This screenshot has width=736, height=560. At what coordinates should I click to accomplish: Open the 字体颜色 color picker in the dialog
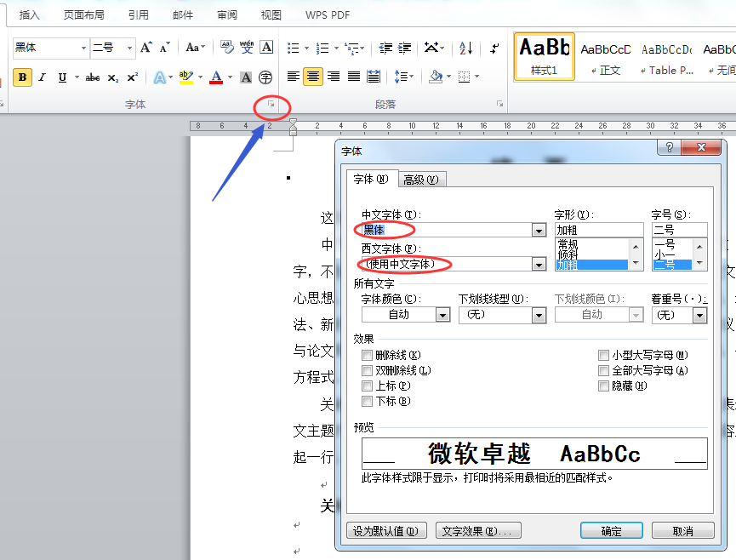point(442,315)
